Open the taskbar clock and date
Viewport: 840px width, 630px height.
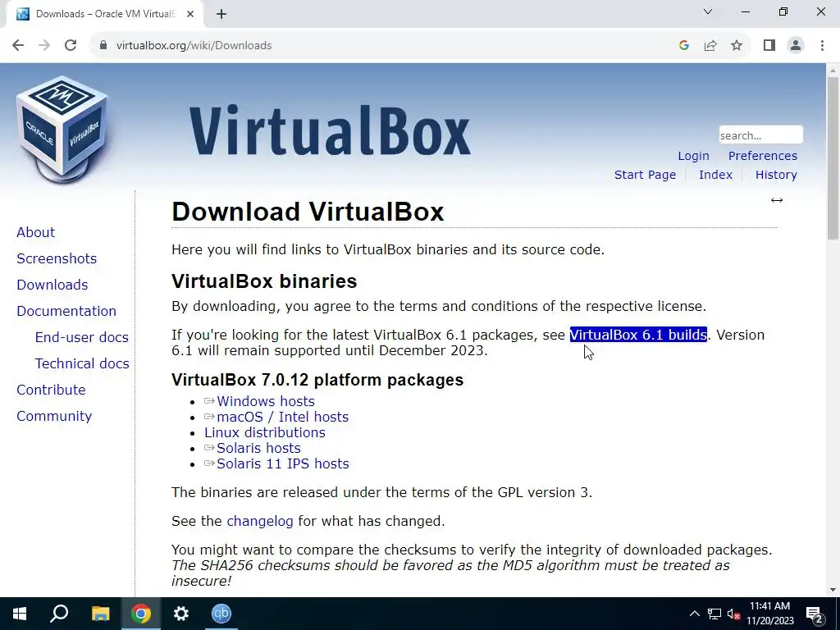tap(769, 614)
